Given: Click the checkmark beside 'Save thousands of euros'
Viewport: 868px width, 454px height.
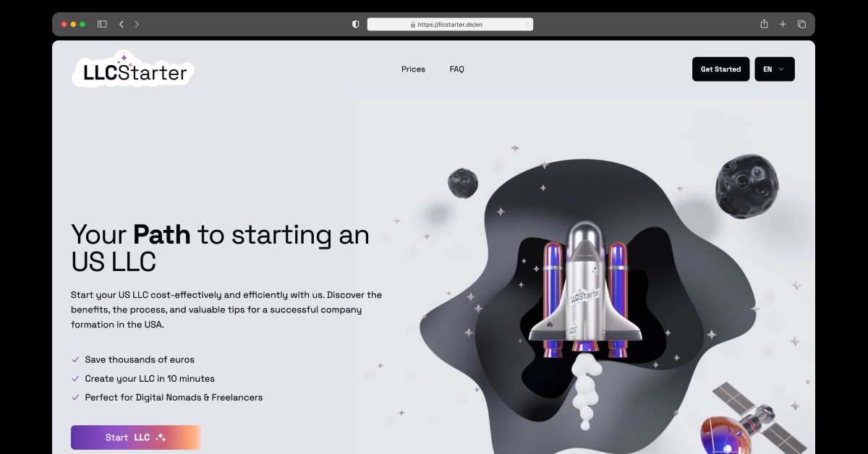Looking at the screenshot, I should point(75,359).
